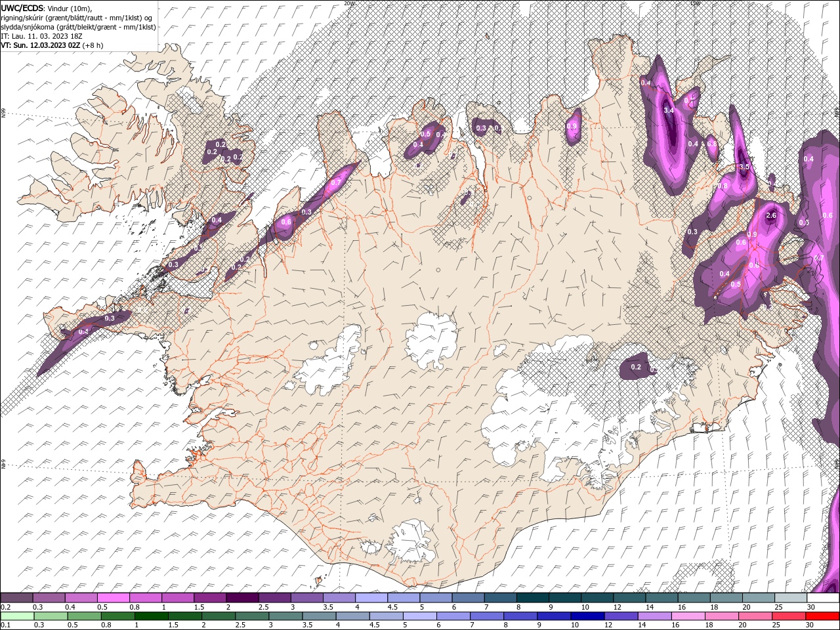
Task: Pick the 20 salmon-pink swatch in the lower legend
Action: (x=756, y=616)
